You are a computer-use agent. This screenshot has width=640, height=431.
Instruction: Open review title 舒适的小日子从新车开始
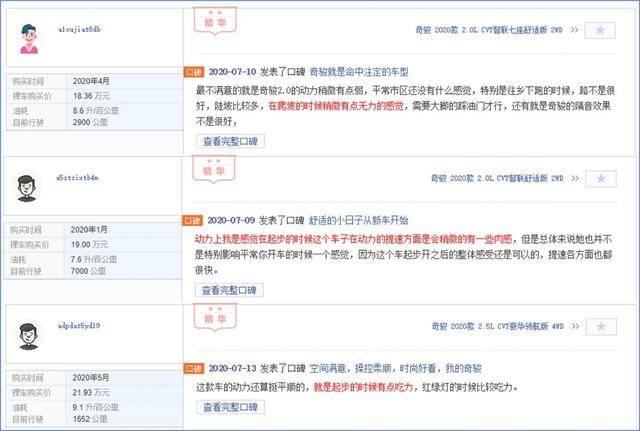358,220
